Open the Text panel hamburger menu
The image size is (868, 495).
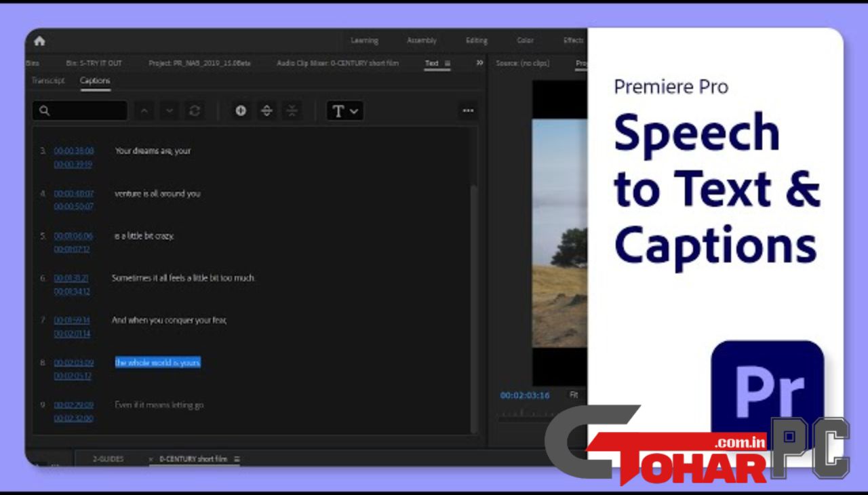pos(448,63)
